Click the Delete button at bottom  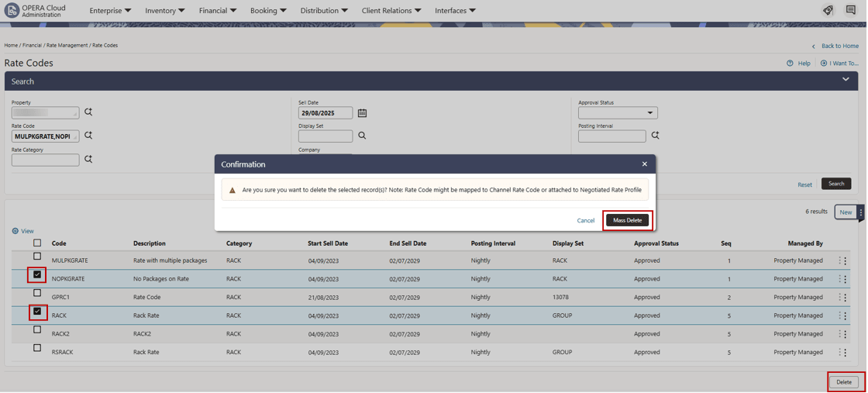pyautogui.click(x=844, y=382)
